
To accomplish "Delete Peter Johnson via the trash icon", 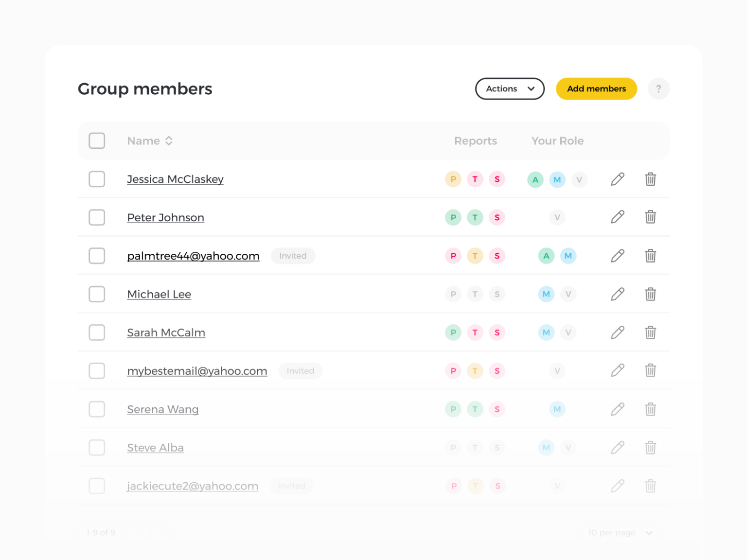I will pyautogui.click(x=651, y=217).
